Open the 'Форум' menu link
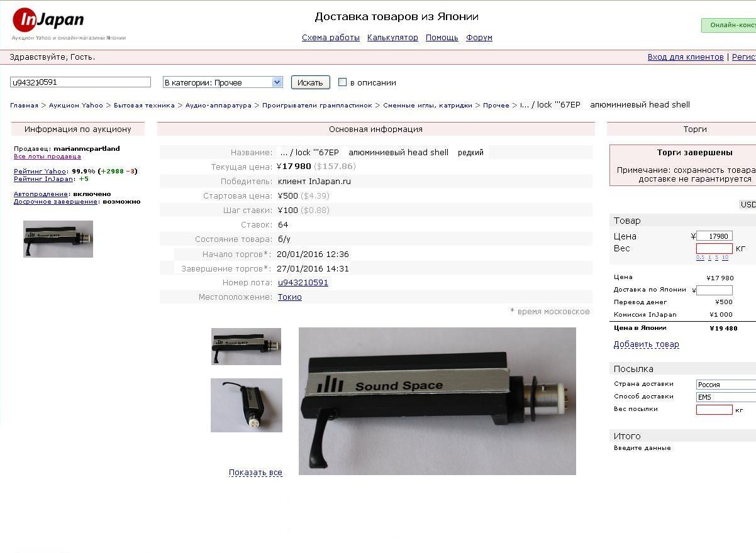756x553 pixels. (479, 38)
